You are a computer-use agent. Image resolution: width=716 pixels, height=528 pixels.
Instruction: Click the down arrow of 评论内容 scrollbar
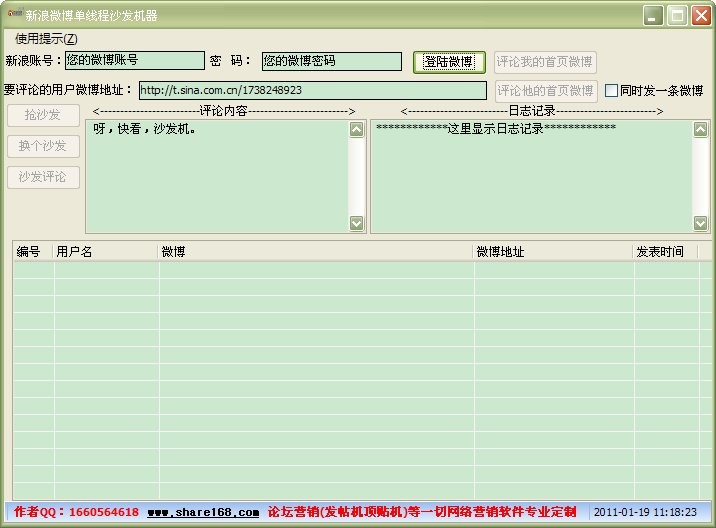(x=357, y=223)
